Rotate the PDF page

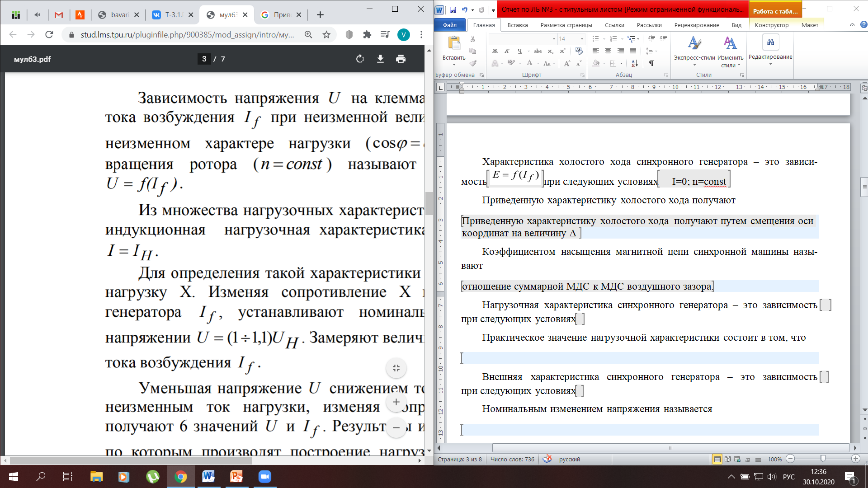[x=360, y=59]
